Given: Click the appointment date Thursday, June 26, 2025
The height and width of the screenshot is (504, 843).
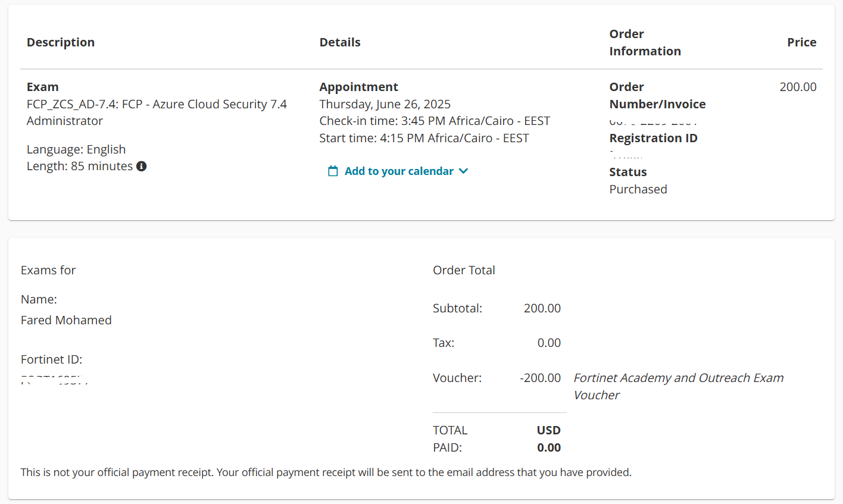Looking at the screenshot, I should (385, 104).
